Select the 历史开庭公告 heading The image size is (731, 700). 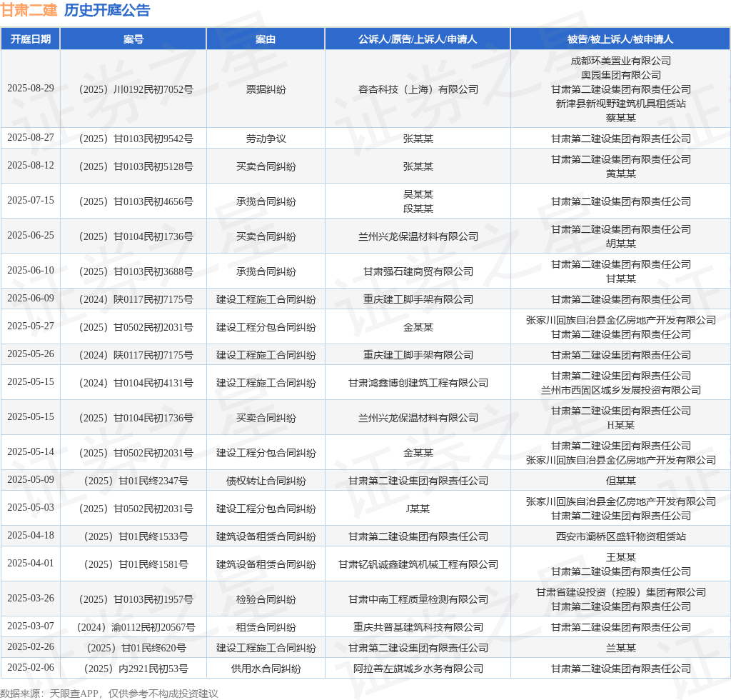(x=107, y=10)
